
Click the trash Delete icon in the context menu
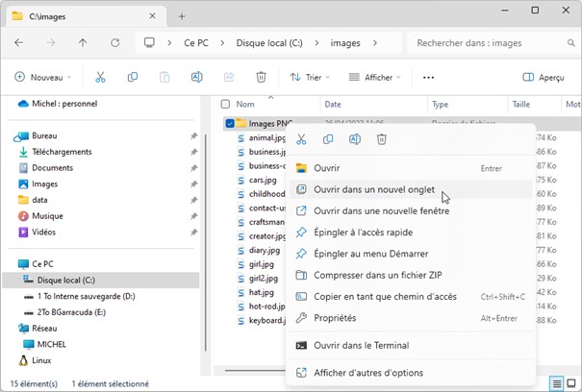coord(382,140)
